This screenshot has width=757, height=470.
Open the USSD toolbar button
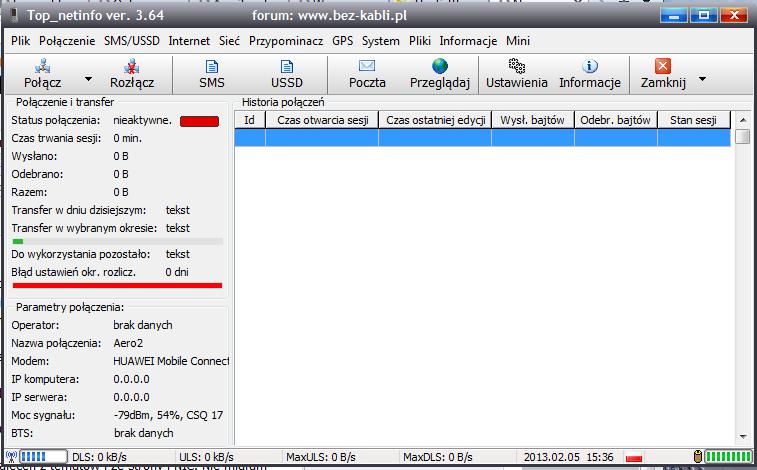286,66
